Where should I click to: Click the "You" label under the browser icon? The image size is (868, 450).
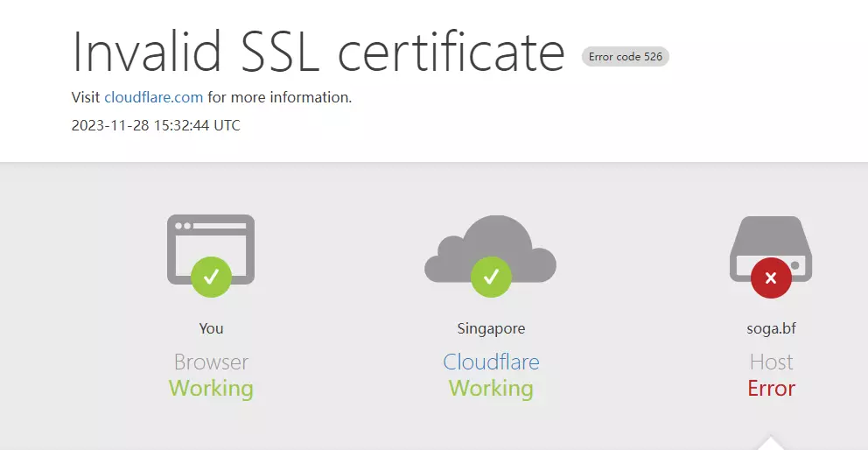click(x=211, y=328)
